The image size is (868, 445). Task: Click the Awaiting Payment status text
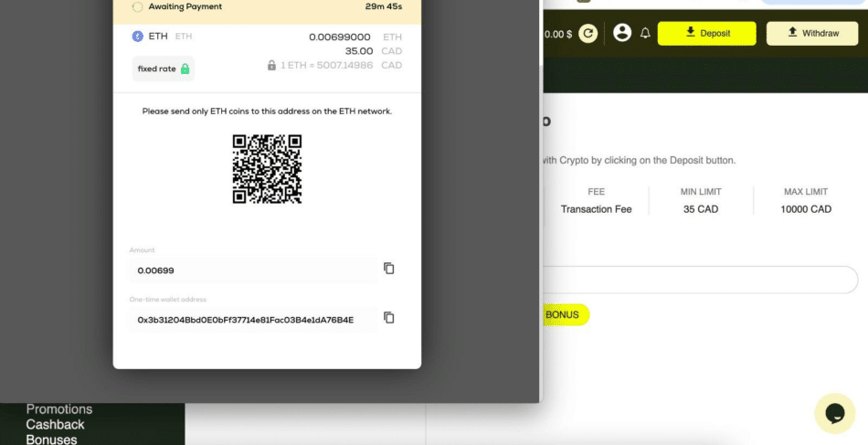pyautogui.click(x=185, y=6)
